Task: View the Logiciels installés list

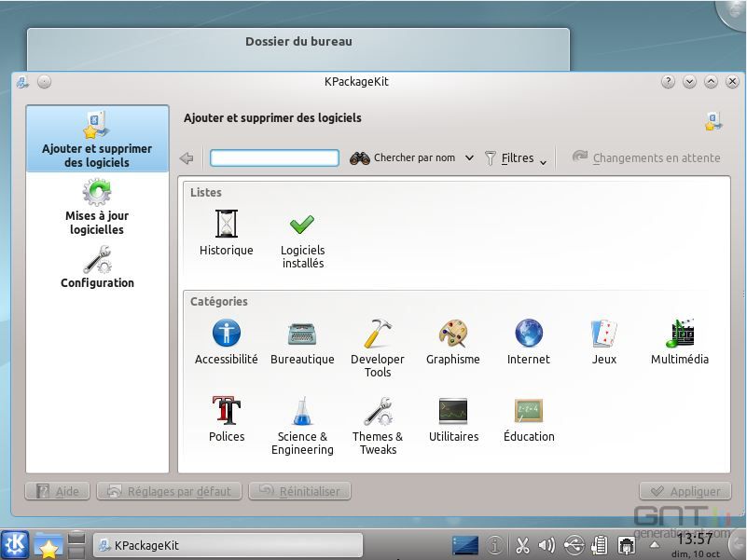Action: pos(302,239)
